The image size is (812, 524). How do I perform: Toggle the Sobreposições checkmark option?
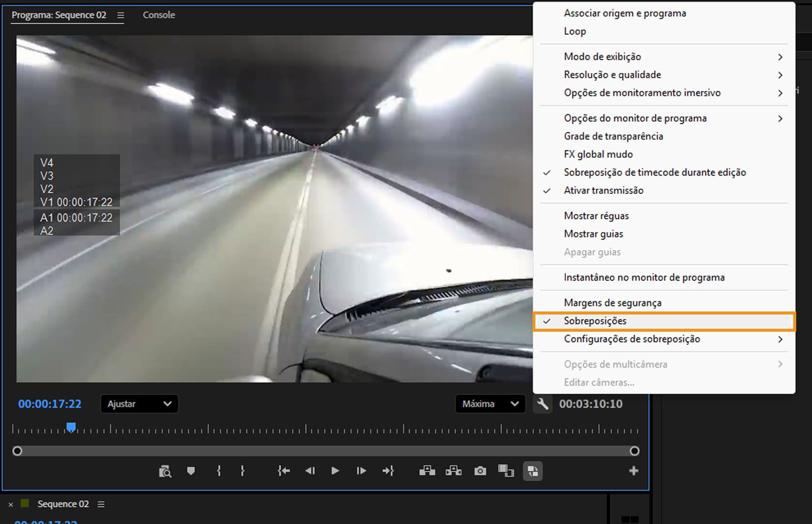coord(595,321)
